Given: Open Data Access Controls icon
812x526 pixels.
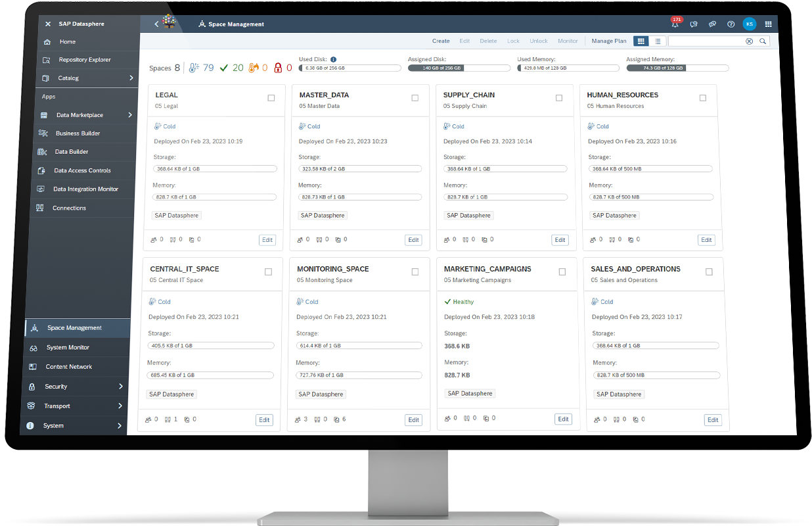Looking at the screenshot, I should point(41,171).
